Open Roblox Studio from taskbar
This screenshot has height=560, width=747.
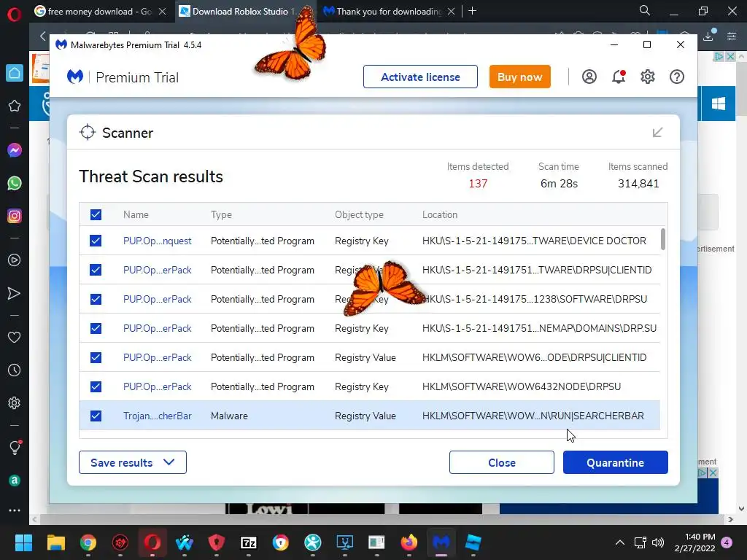click(x=473, y=542)
